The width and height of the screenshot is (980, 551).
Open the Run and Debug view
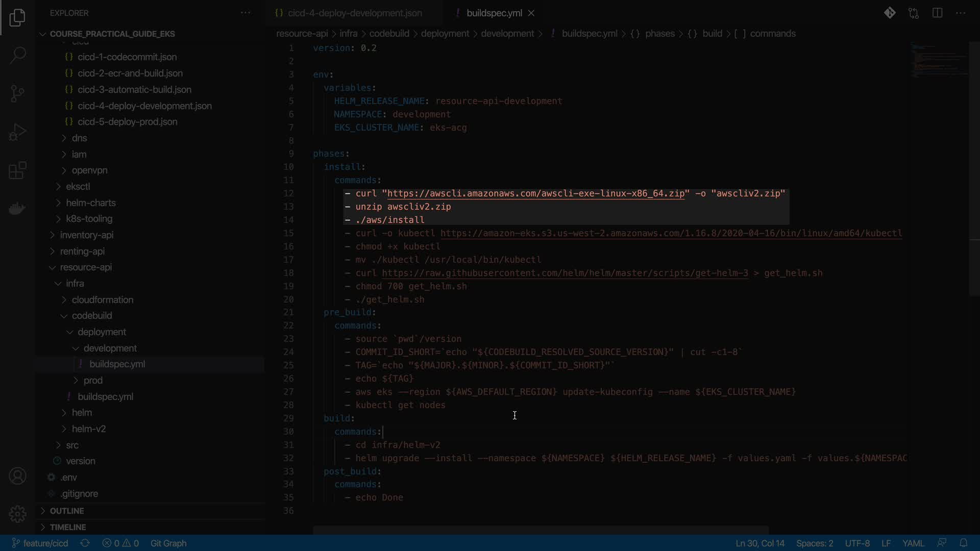click(x=17, y=132)
